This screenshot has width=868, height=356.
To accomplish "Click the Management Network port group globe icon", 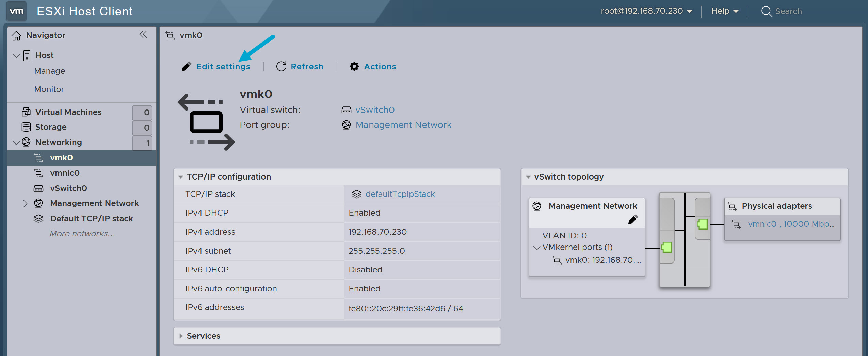I will click(346, 125).
